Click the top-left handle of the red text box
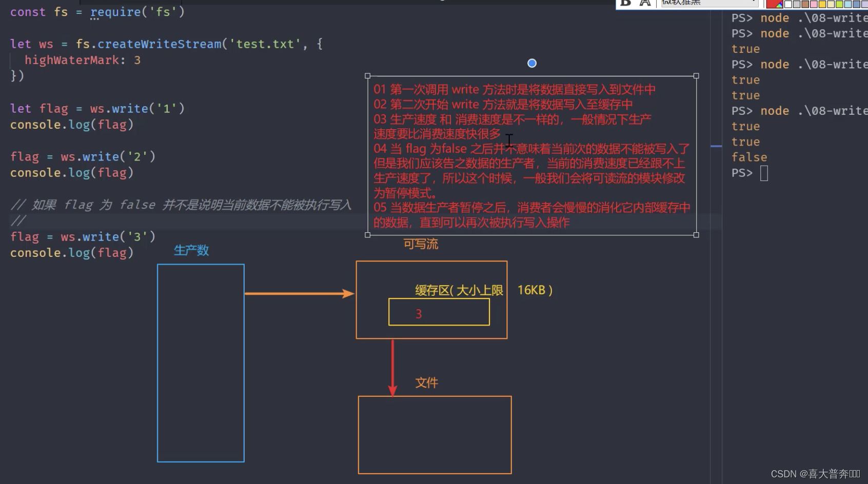 (367, 76)
